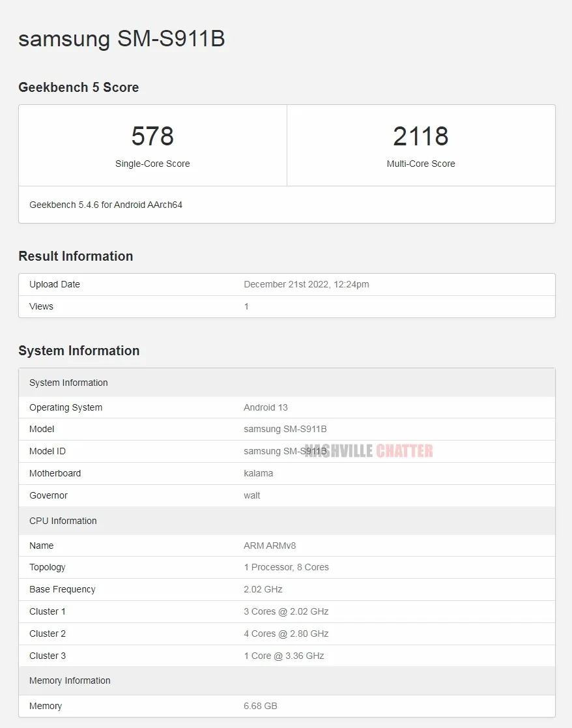Click the single-core score value 578
The image size is (572, 728).
(152, 136)
